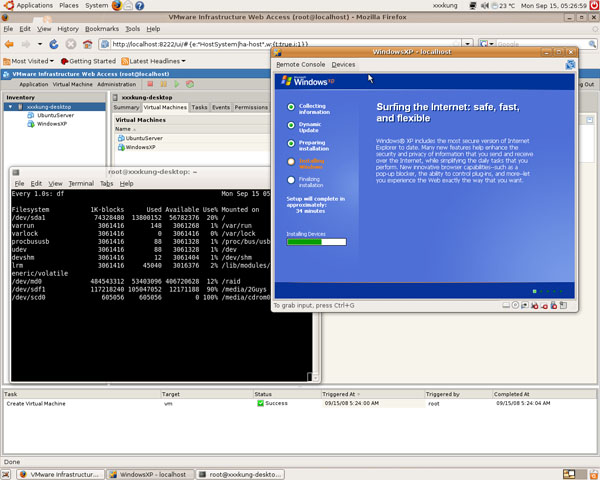Switch to VMware Infrastructure taskbar button

click(x=61, y=474)
